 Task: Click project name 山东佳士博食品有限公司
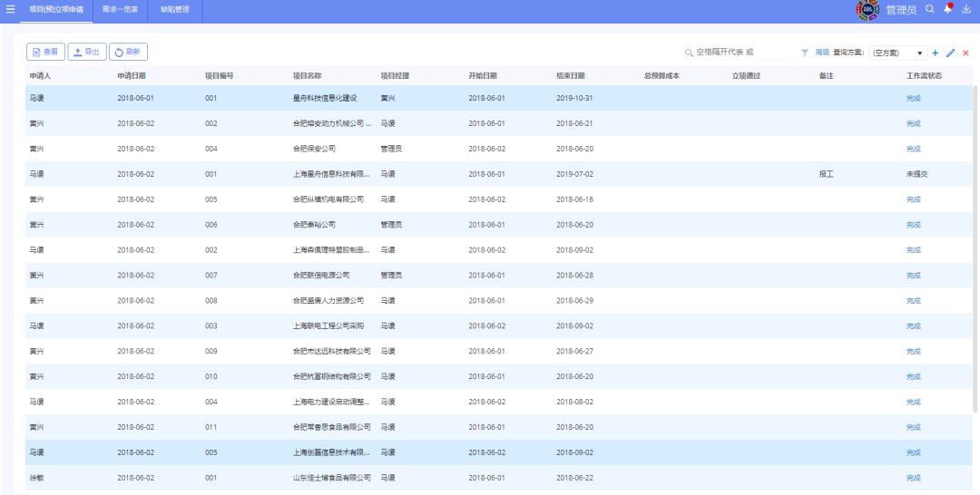tap(332, 478)
